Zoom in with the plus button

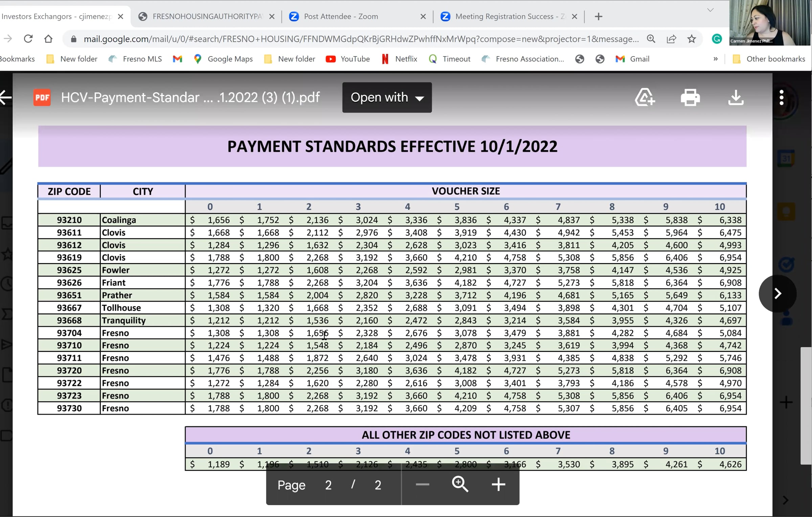pos(498,485)
